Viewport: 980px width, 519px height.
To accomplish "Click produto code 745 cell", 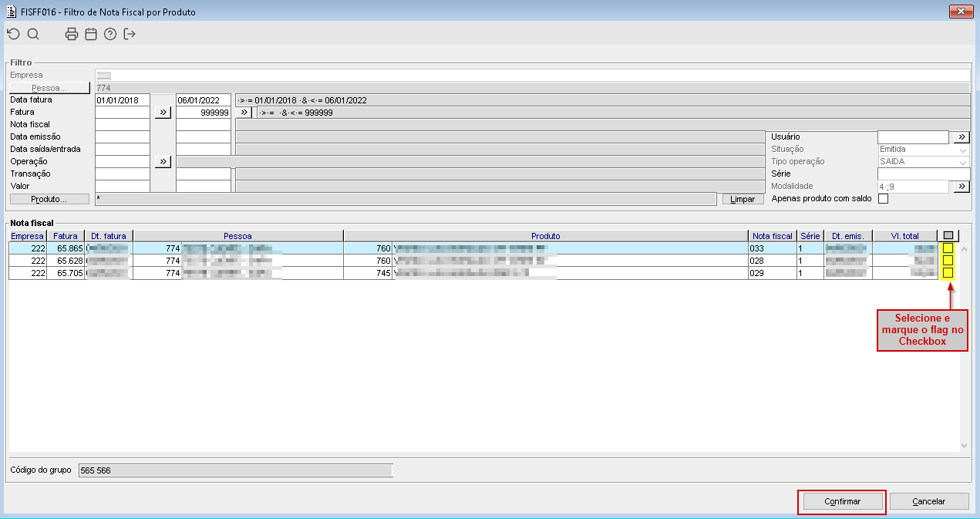I will click(369, 273).
